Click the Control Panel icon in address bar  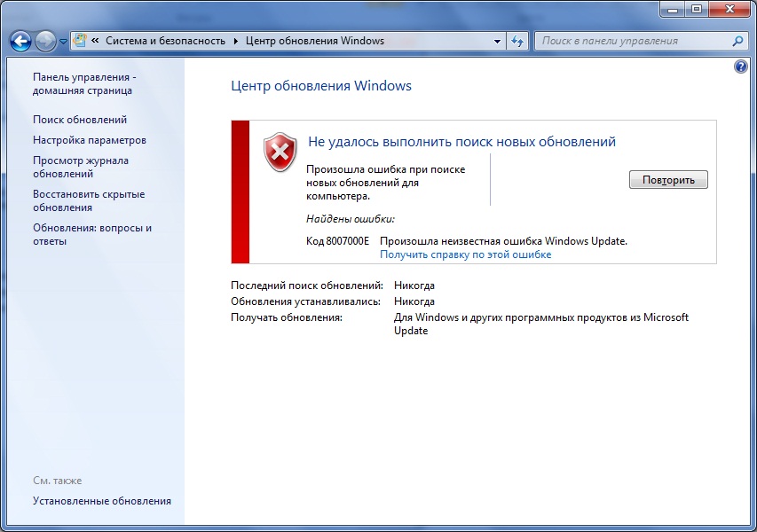(80, 41)
